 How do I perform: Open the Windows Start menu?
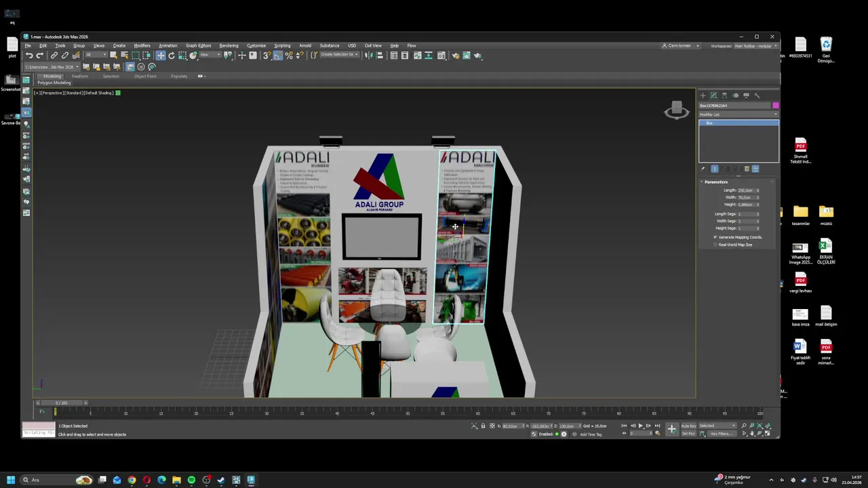11,480
